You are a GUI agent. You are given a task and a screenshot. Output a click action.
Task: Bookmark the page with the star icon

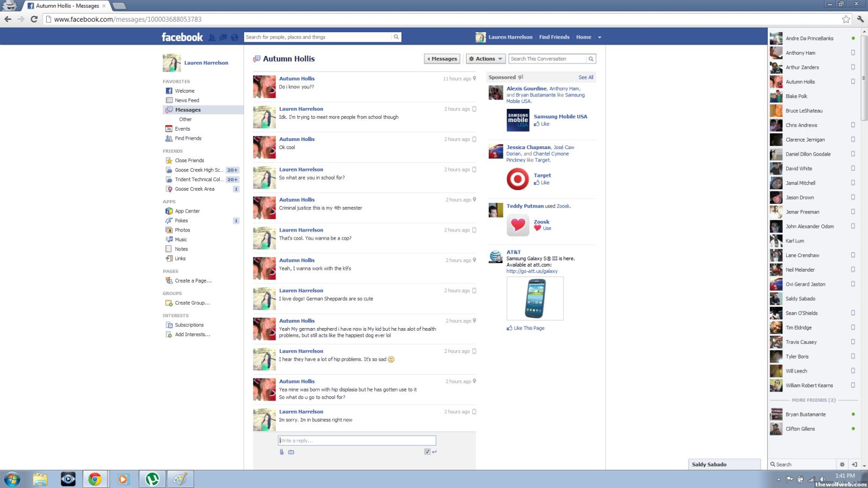pyautogui.click(x=846, y=19)
